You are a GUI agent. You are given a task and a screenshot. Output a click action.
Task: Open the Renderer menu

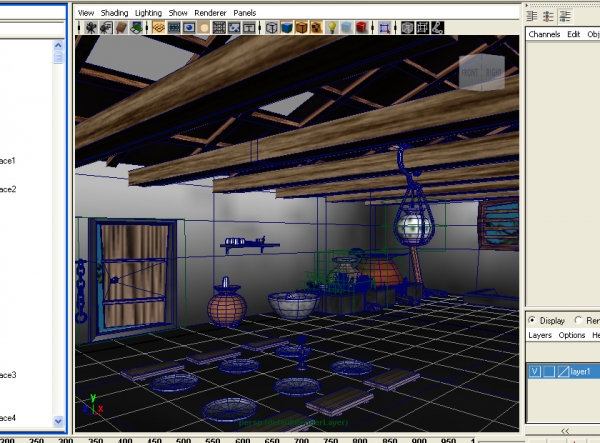pyautogui.click(x=210, y=13)
